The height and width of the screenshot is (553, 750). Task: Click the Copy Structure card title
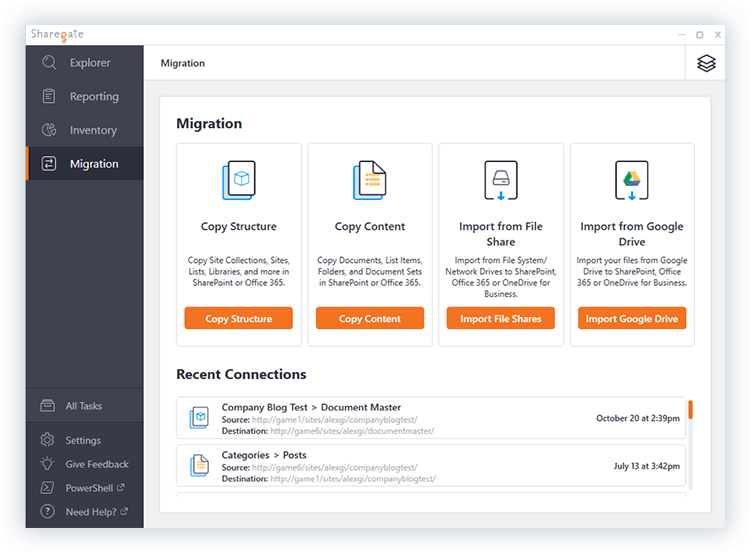click(239, 226)
